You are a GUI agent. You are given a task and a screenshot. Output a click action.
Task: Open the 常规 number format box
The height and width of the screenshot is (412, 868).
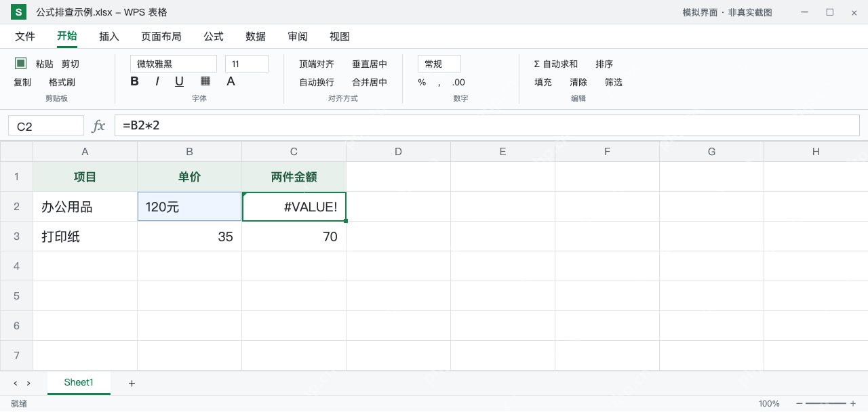[x=439, y=64]
